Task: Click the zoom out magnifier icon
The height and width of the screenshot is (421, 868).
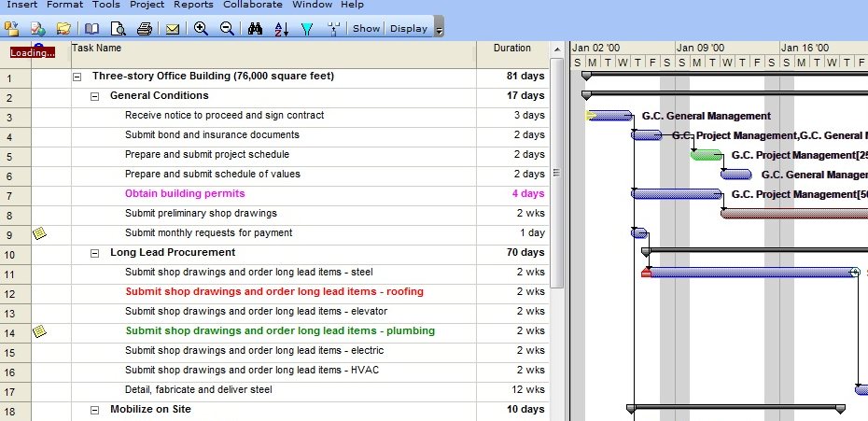Action: [x=227, y=29]
